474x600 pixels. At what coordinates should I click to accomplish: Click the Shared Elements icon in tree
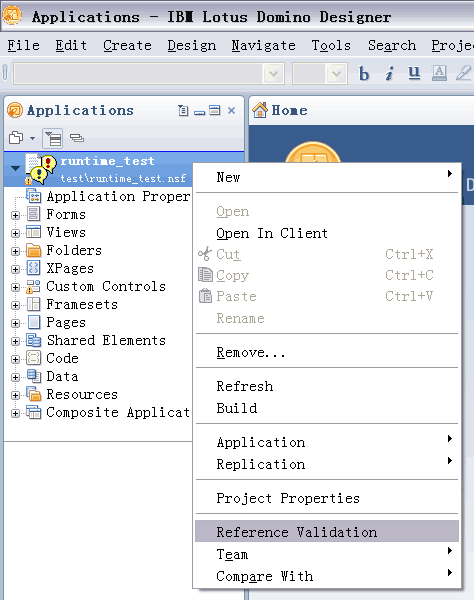(34, 340)
